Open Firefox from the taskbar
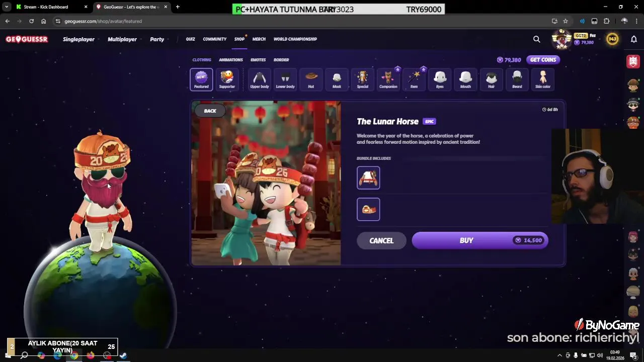 [91, 355]
